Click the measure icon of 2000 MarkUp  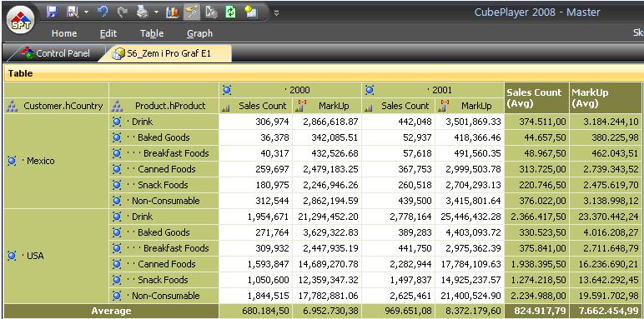pyautogui.click(x=301, y=106)
